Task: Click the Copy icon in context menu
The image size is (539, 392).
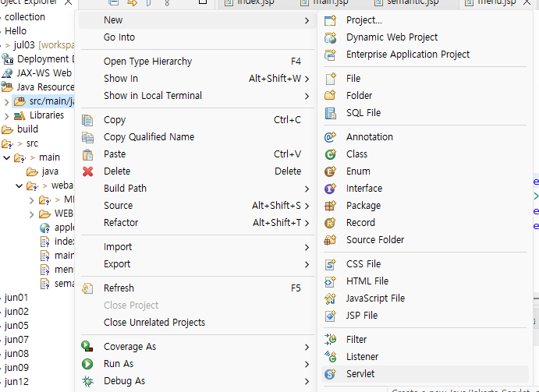Action: 87,120
